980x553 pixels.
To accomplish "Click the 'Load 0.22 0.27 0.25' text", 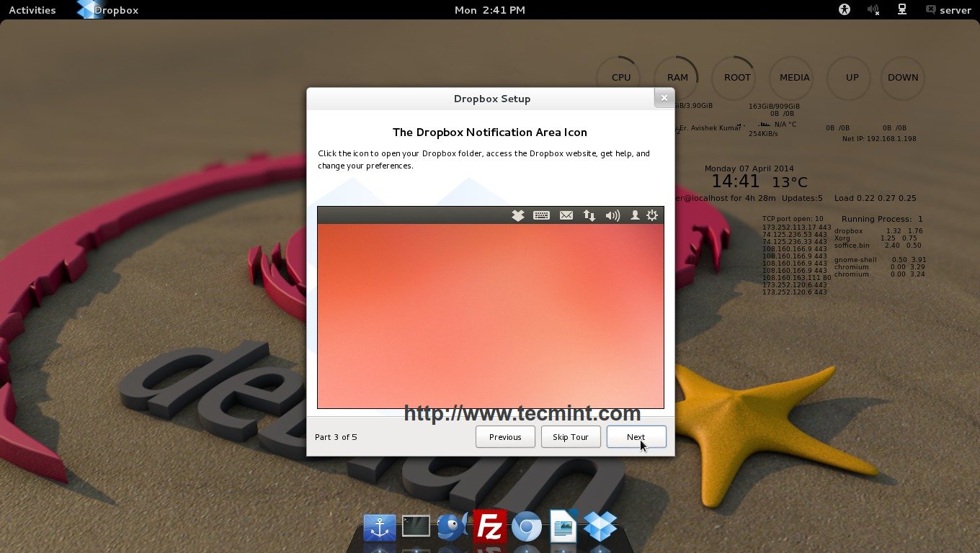I will tap(875, 198).
